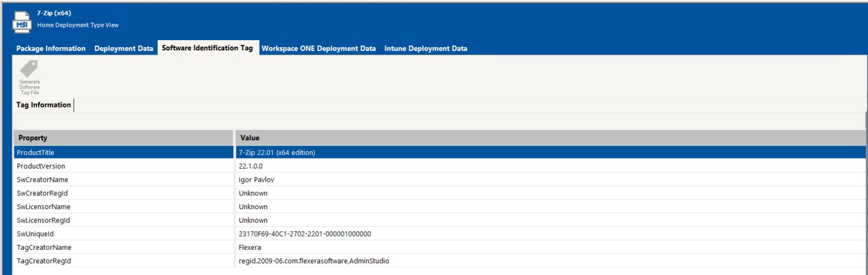The image size is (868, 275).
Task: Sort by the Value column header
Action: (x=550, y=138)
